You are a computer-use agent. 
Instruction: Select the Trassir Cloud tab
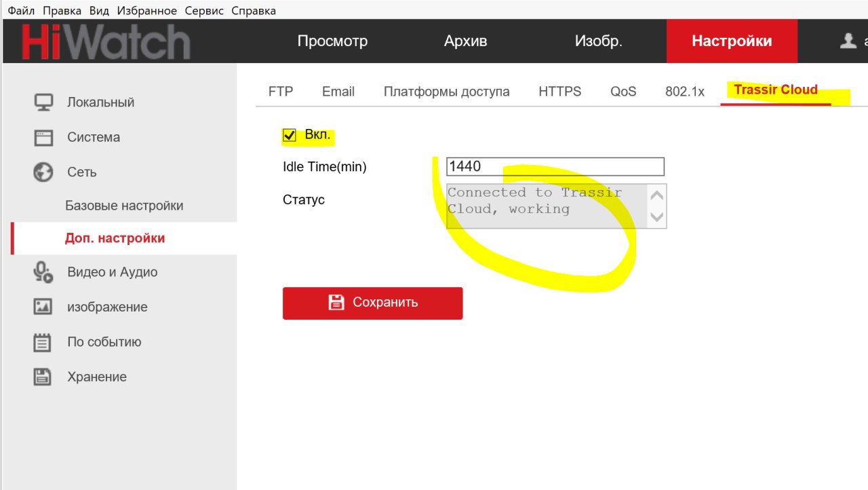[x=776, y=90]
